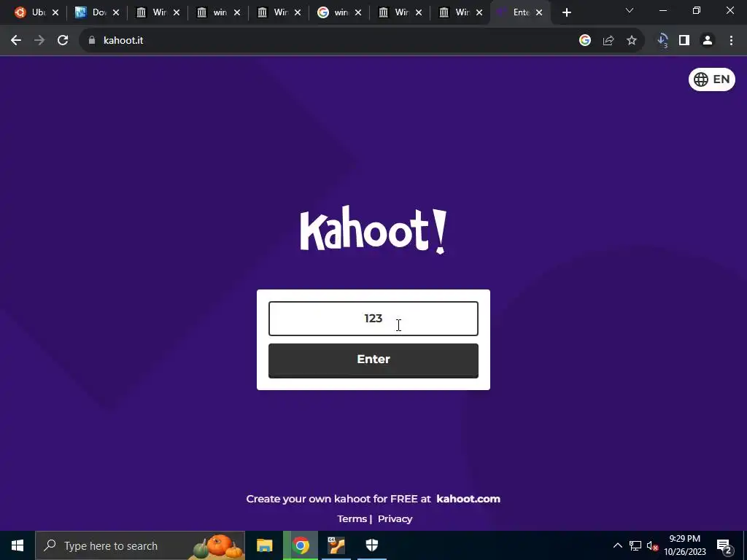Open Windows Security shield in taskbar
The image size is (747, 560).
pyautogui.click(x=371, y=545)
